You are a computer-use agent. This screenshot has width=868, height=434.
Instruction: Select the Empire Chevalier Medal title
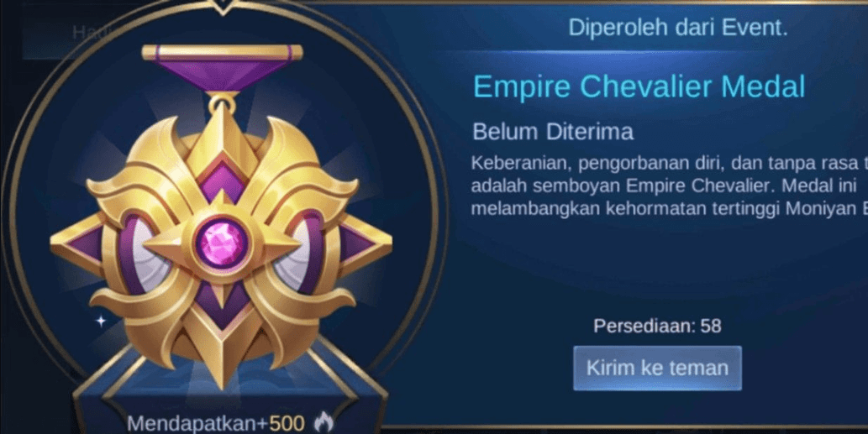(639, 86)
